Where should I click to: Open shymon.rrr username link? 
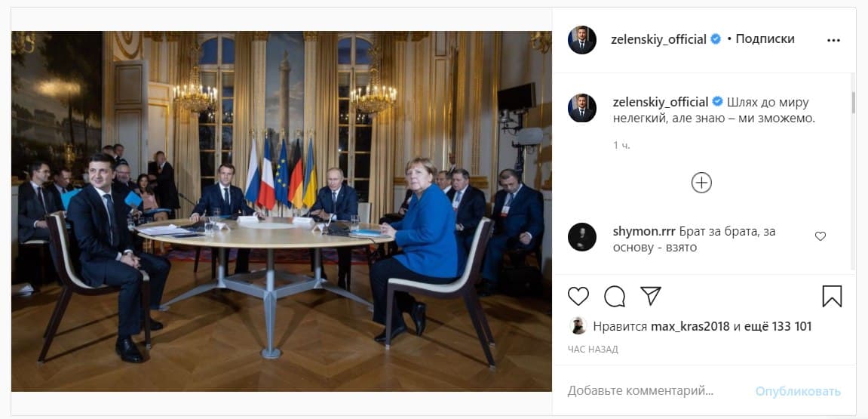coord(644,232)
